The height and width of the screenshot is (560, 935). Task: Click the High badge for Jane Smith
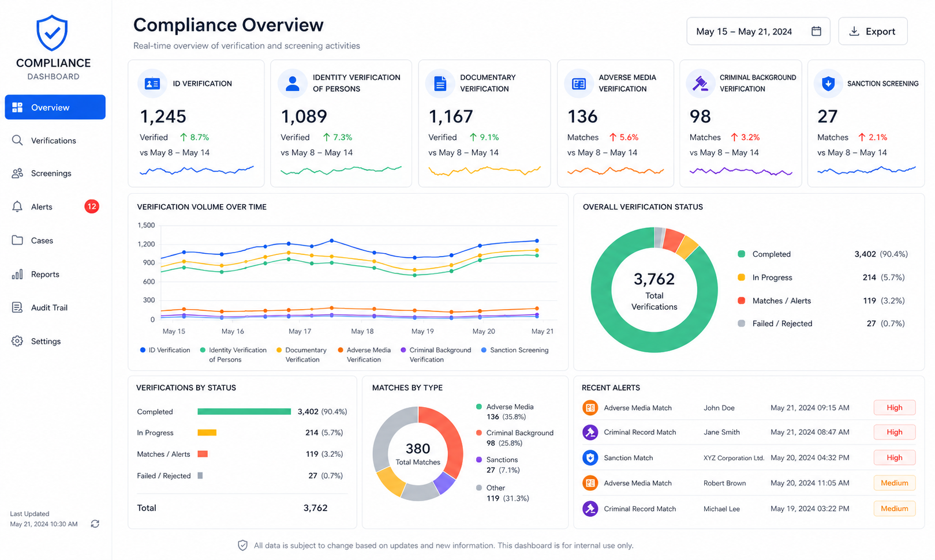894,432
